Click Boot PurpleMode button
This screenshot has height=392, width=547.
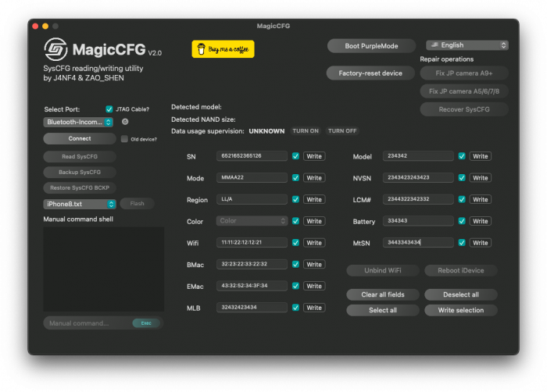tap(371, 46)
